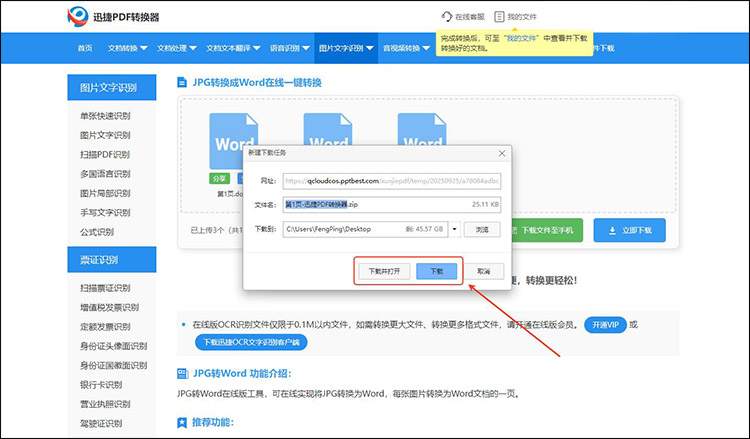Open 增值税发票识别 in sidebar
Viewport: 750px width, 439px height.
point(110,307)
